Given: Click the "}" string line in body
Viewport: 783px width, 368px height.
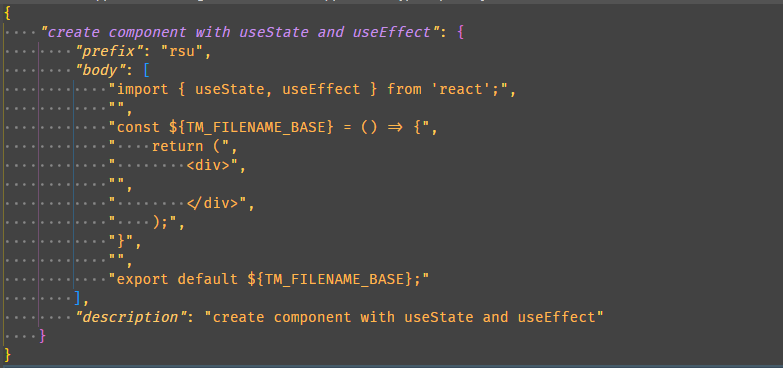Looking at the screenshot, I should coord(125,242).
